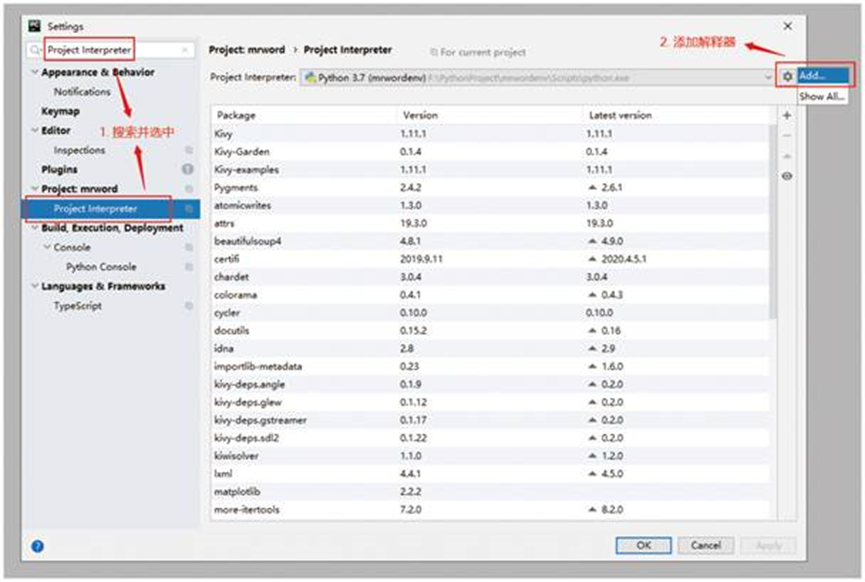The height and width of the screenshot is (582, 865).
Task: Collapse the Console tree node
Action: [x=47, y=247]
